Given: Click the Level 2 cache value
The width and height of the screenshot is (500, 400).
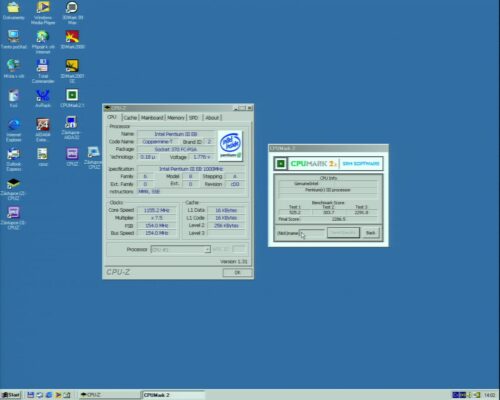Looking at the screenshot, I should [x=227, y=226].
